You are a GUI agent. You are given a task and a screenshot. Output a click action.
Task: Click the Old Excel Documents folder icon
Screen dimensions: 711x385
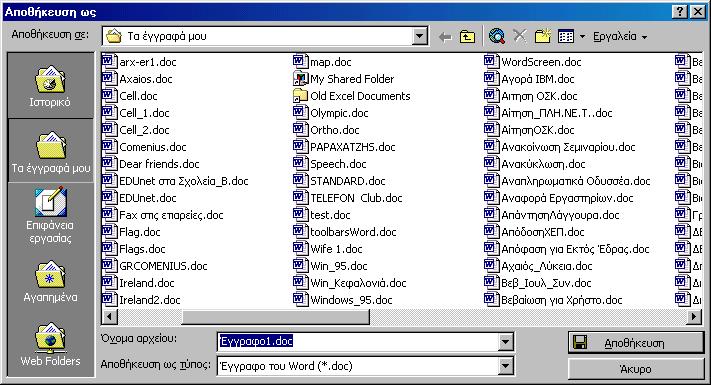(300, 96)
